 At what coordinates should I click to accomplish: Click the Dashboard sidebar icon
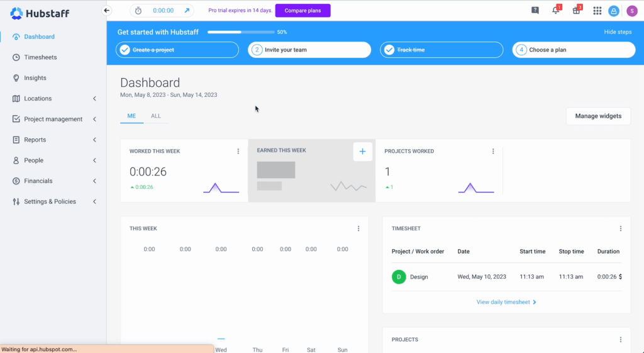coord(16,36)
